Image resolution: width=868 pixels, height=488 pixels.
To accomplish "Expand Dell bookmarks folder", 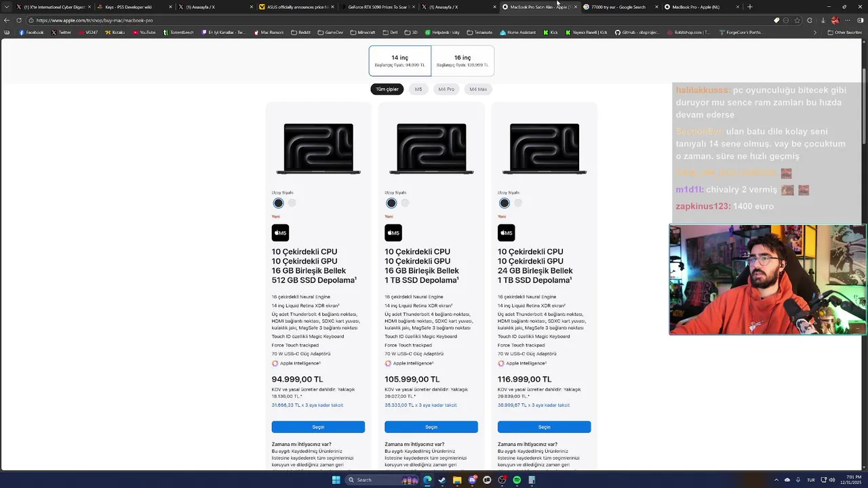I will (391, 33).
